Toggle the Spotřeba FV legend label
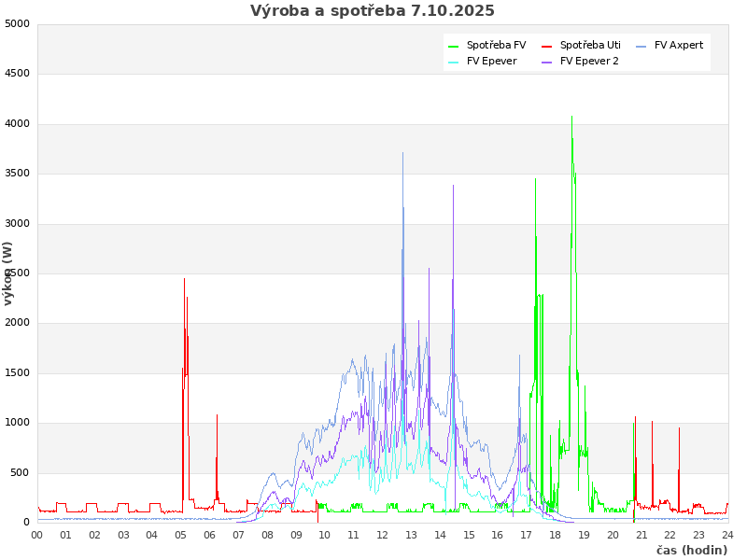This screenshot has width=747, height=560. tap(496, 45)
